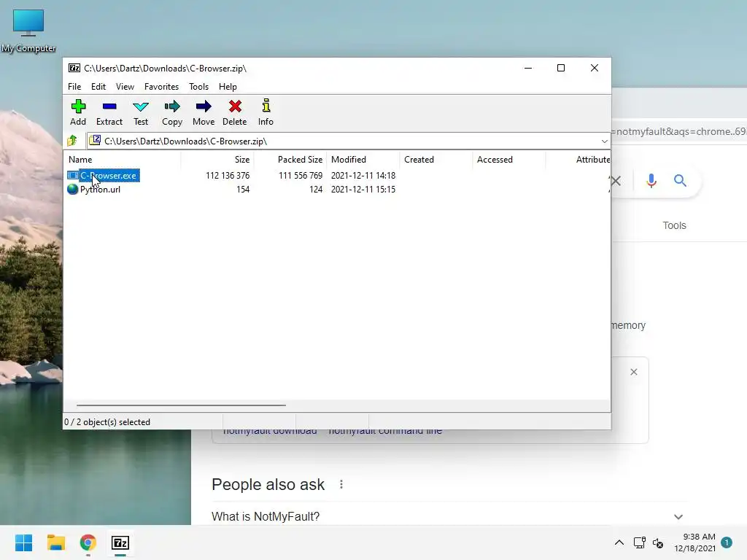
Task: Sort by the Name column header
Action: pos(123,160)
